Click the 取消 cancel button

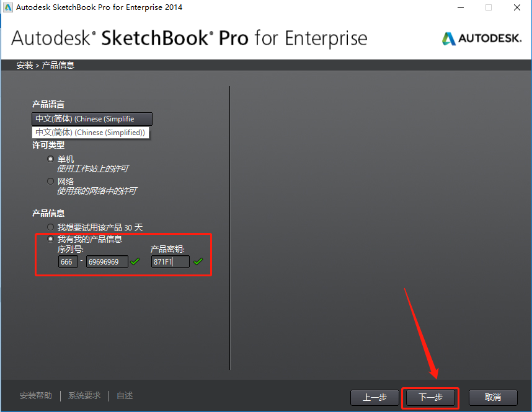493,397
